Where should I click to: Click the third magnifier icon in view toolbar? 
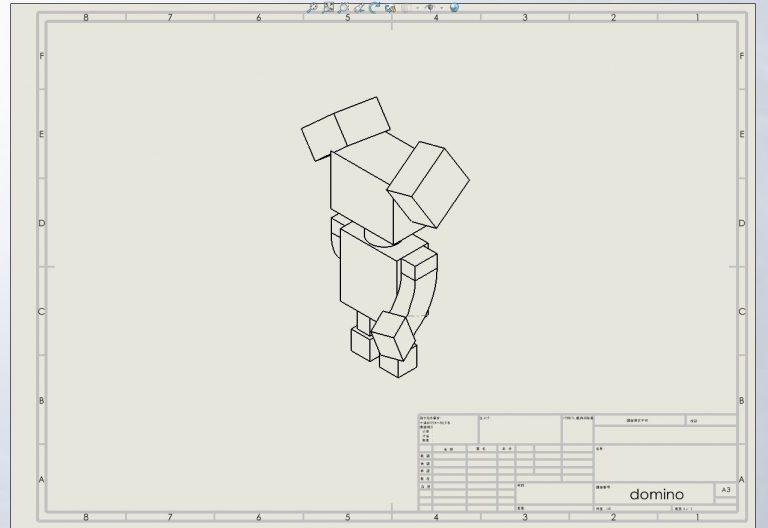pos(342,7)
